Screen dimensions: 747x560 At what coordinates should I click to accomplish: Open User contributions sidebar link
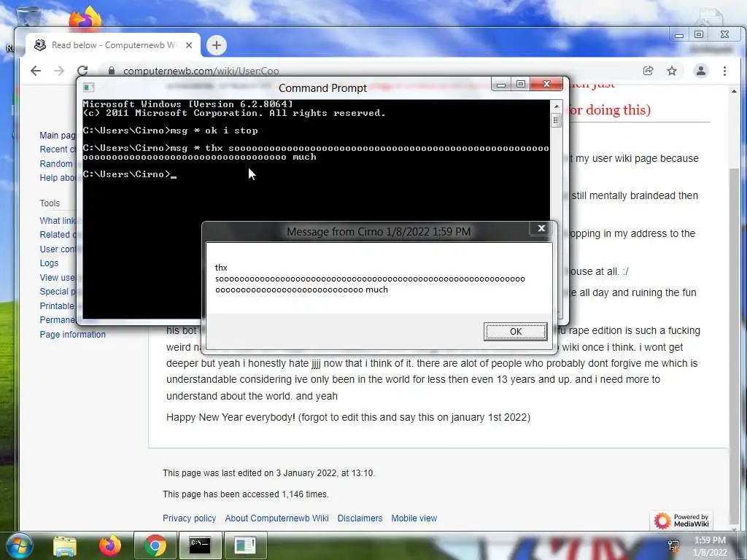[58, 249]
